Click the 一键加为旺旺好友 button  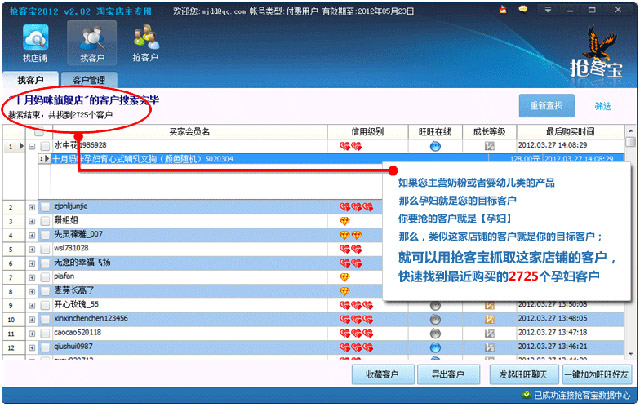coord(596,374)
